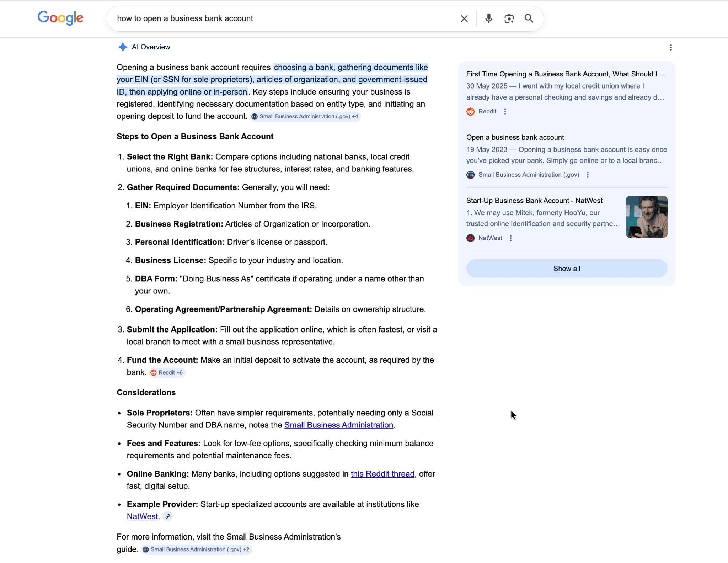Click the search magnifier icon
This screenshot has width=728, height=563.
(x=529, y=18)
